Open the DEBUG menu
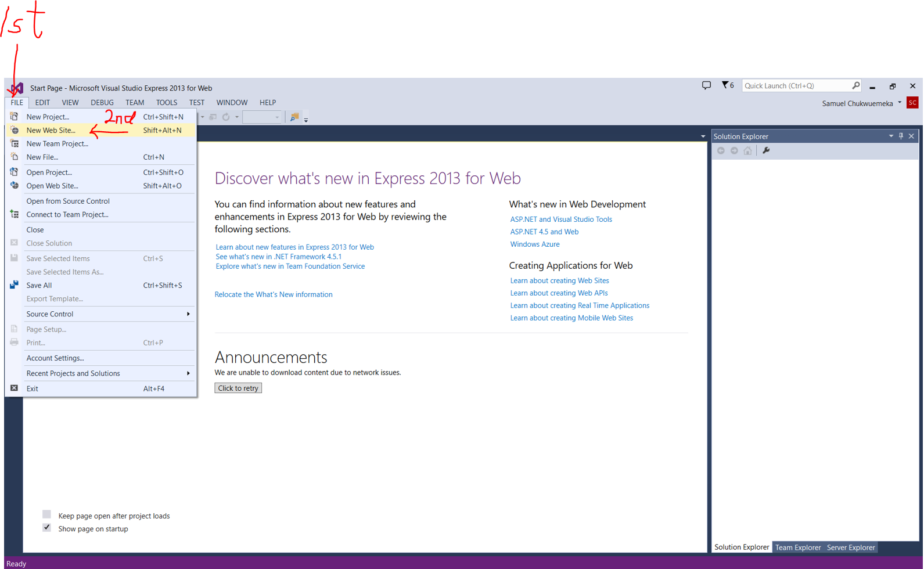 [102, 102]
